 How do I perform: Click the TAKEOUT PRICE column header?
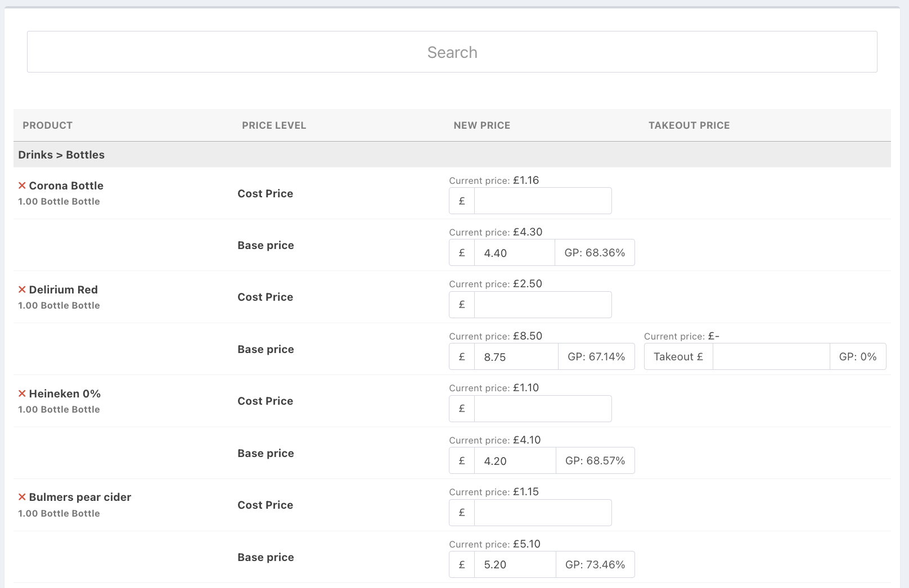click(x=689, y=125)
